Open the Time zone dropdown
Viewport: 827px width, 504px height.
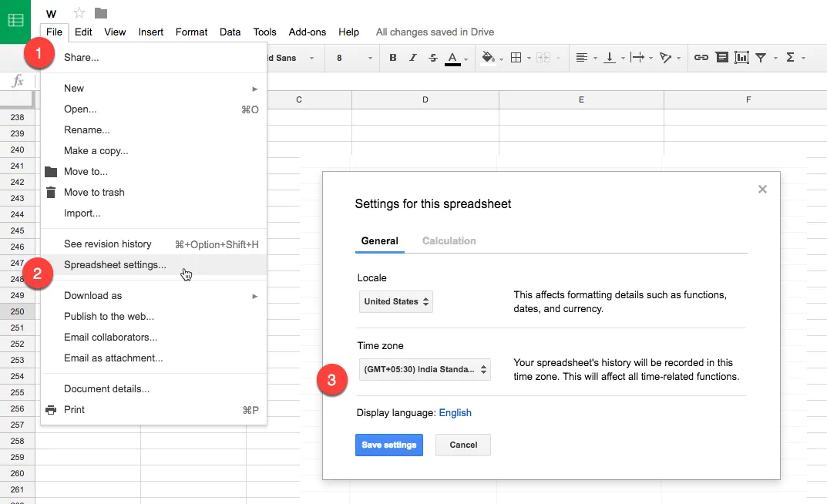click(x=425, y=369)
